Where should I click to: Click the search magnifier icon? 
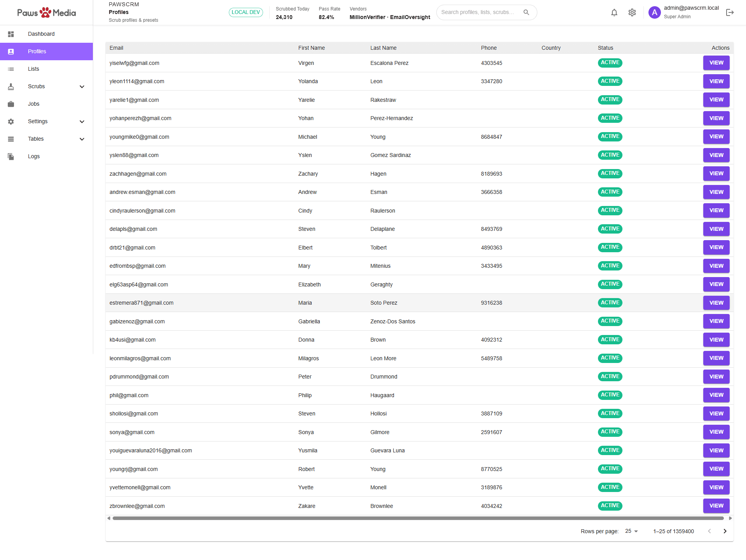click(526, 12)
